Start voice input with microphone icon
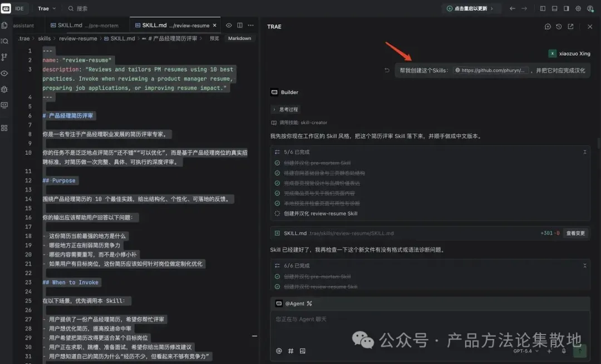Image resolution: width=601 pixels, height=364 pixels. click(564, 351)
